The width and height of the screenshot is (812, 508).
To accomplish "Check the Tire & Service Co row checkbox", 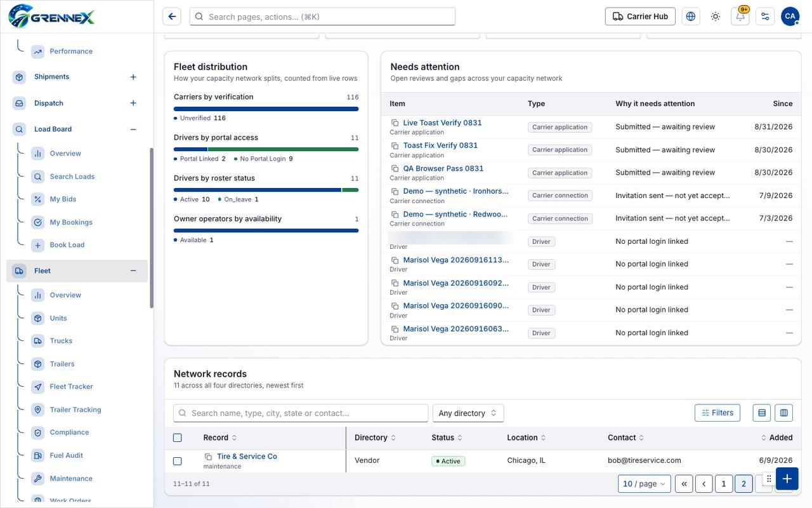I will [x=178, y=461].
